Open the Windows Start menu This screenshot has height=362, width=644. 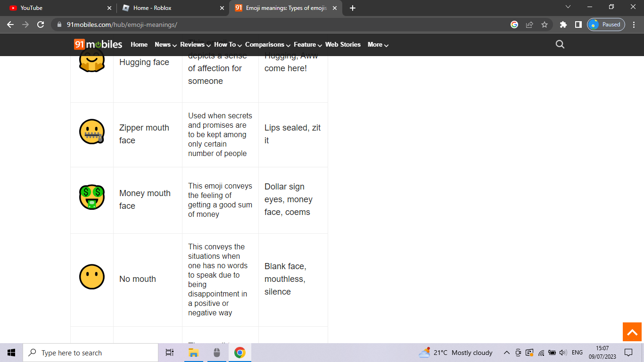(11, 353)
